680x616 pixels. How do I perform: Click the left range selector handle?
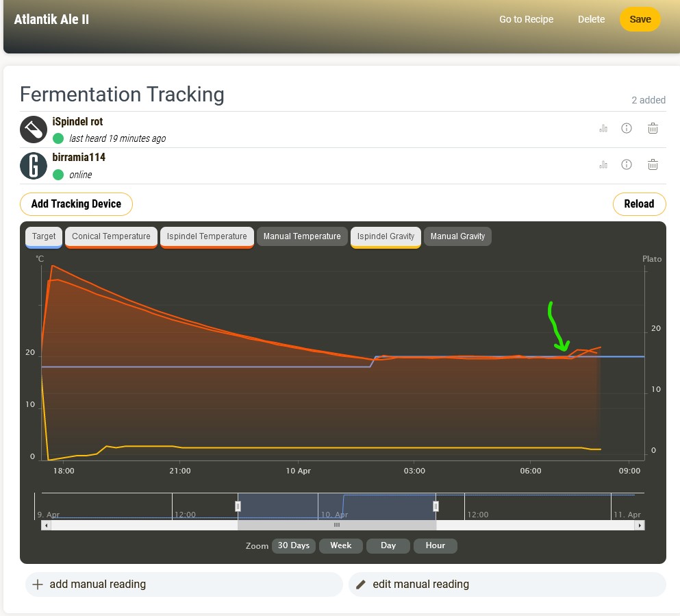coord(238,506)
